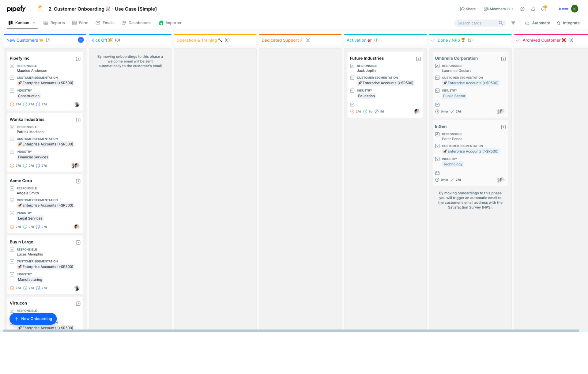The height and width of the screenshot is (374, 588).
Task: Expand the Future Industries card details arrow
Action: tap(418, 59)
